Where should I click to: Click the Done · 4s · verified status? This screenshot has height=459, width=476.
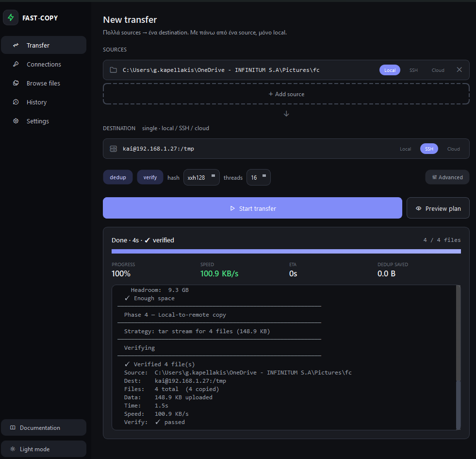coord(143,240)
